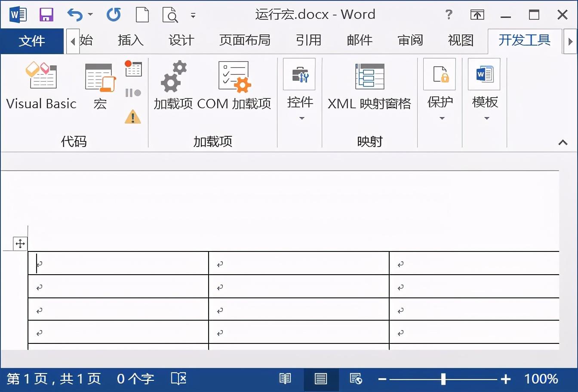This screenshot has width=578, height=392.
Task: Switch to the 邮件 tab
Action: tap(360, 40)
